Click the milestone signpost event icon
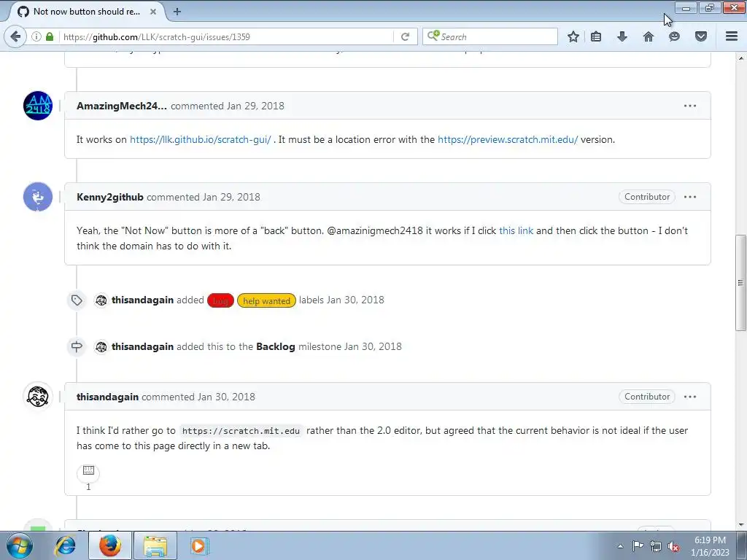747x560 pixels. 77,346
